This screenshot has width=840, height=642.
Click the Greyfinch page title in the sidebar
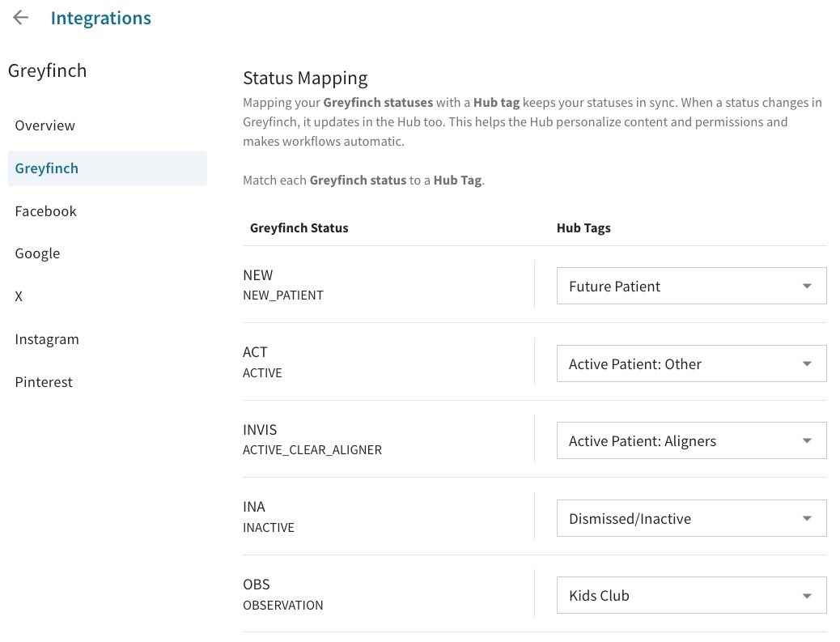[x=47, y=70]
